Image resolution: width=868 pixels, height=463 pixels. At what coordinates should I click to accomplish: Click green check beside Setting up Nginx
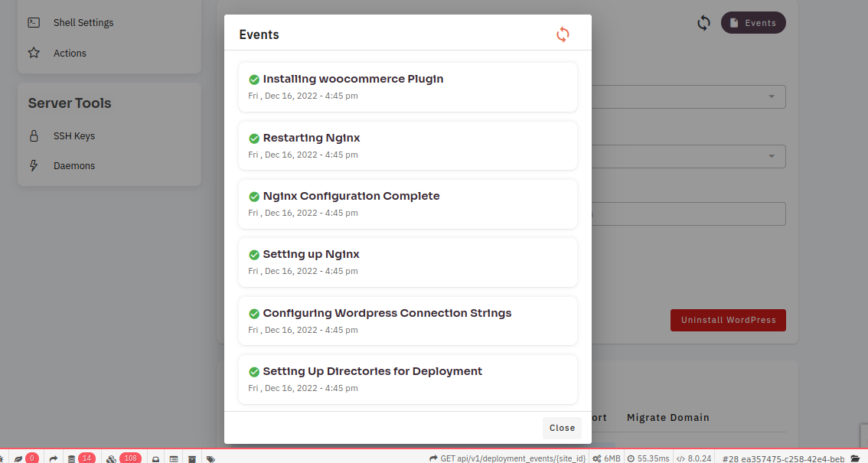[254, 255]
